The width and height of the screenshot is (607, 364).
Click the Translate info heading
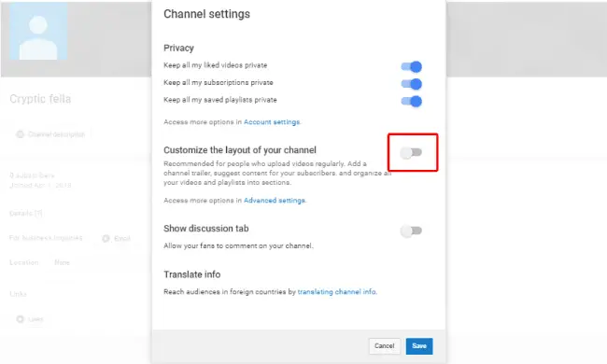pos(192,274)
